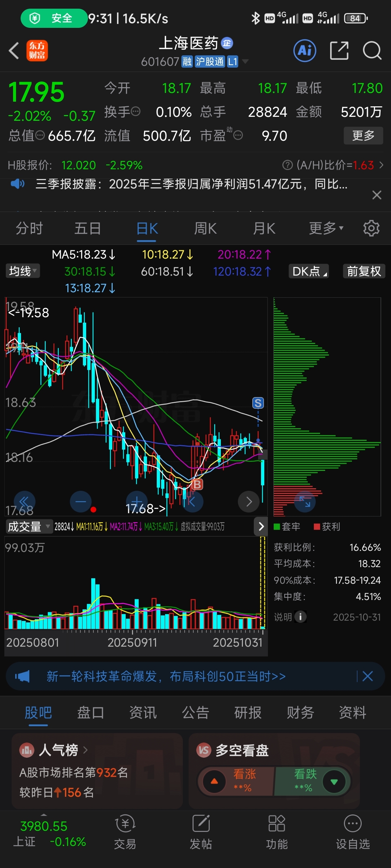
Task: Open 人气榜 ranking chevron
Action: coord(85,750)
